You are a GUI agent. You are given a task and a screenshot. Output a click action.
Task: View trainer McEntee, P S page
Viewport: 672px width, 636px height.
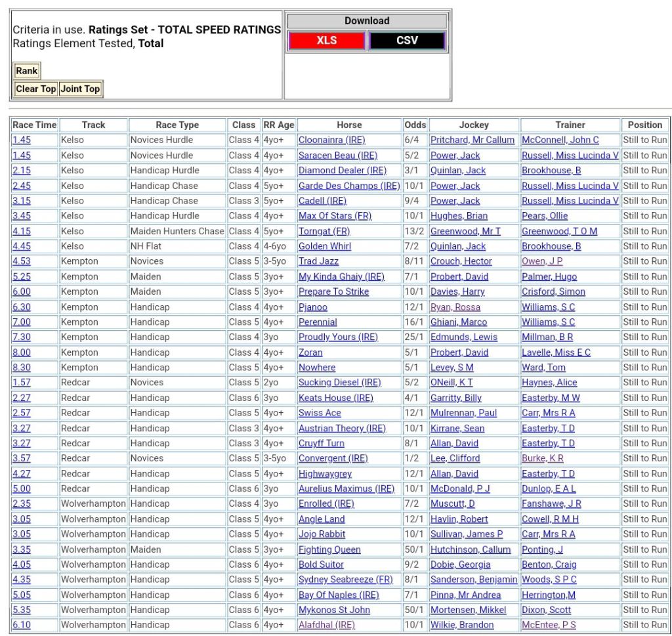(x=549, y=625)
